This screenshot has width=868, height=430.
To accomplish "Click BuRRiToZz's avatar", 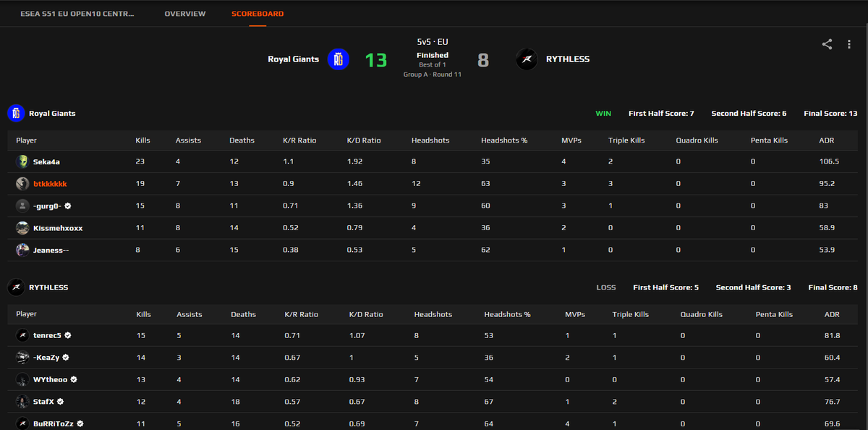I will [22, 423].
